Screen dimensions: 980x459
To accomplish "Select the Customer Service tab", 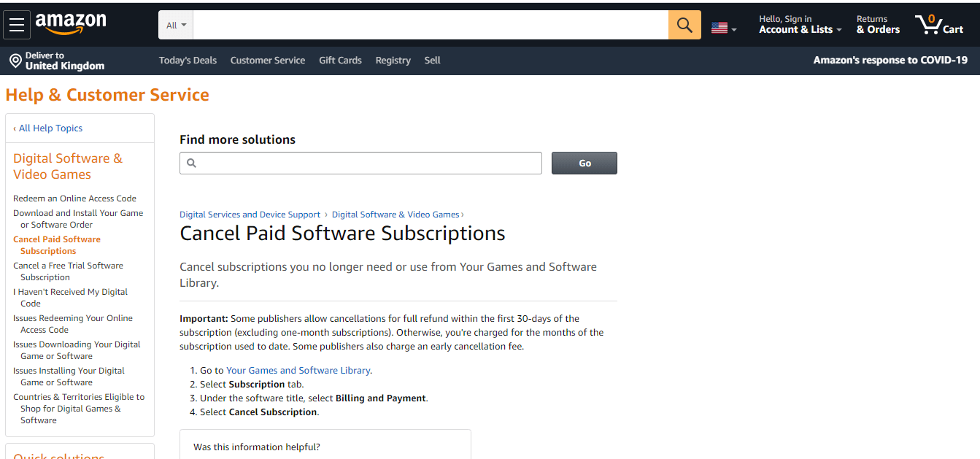I will pos(267,60).
